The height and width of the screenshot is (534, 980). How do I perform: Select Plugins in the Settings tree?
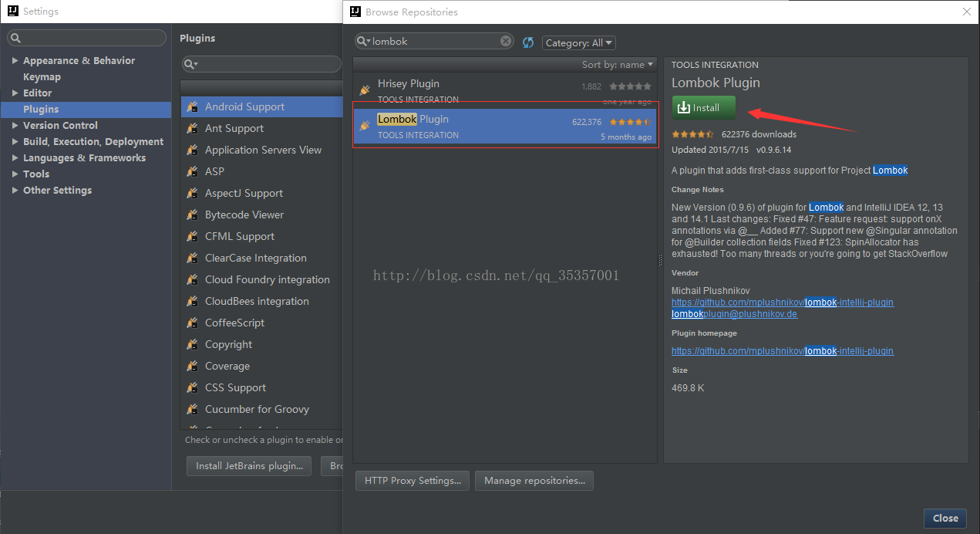[86, 110]
